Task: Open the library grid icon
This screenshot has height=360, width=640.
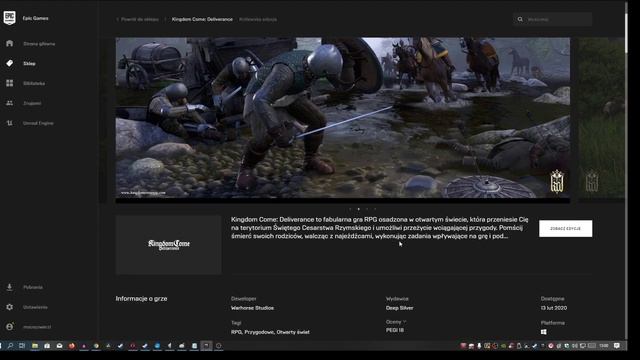Action: (9, 83)
